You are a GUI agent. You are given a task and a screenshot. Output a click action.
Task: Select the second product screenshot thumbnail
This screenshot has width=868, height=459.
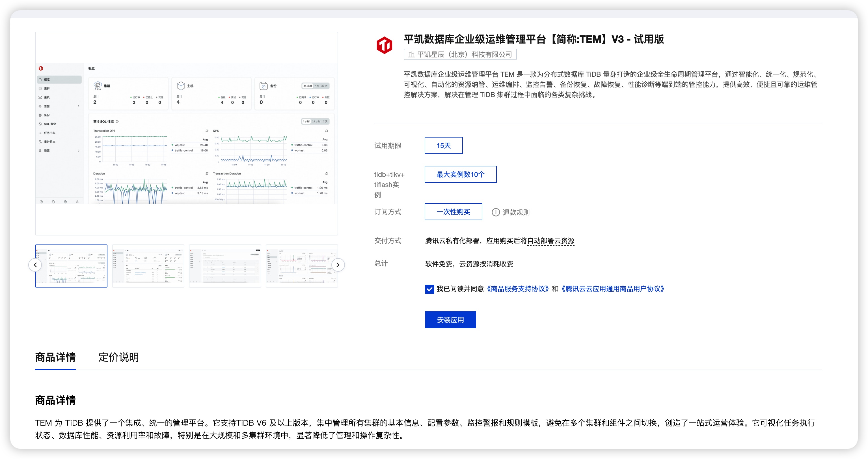pyautogui.click(x=148, y=266)
